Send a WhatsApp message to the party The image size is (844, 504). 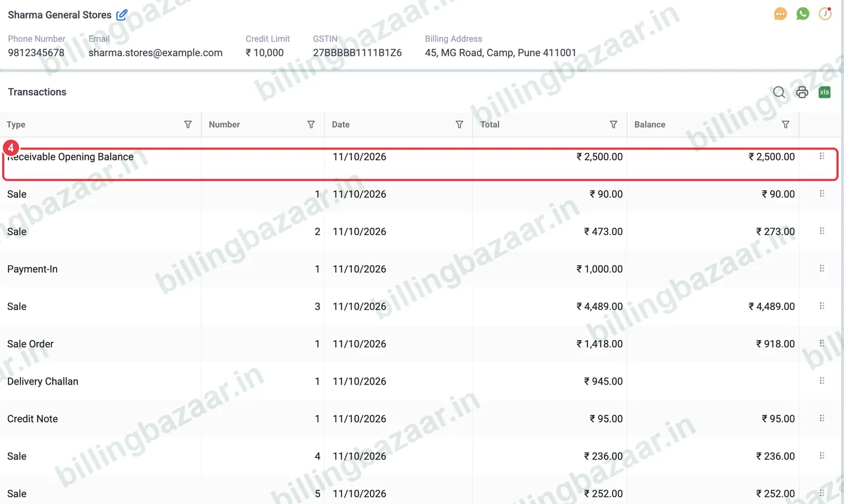click(x=802, y=14)
